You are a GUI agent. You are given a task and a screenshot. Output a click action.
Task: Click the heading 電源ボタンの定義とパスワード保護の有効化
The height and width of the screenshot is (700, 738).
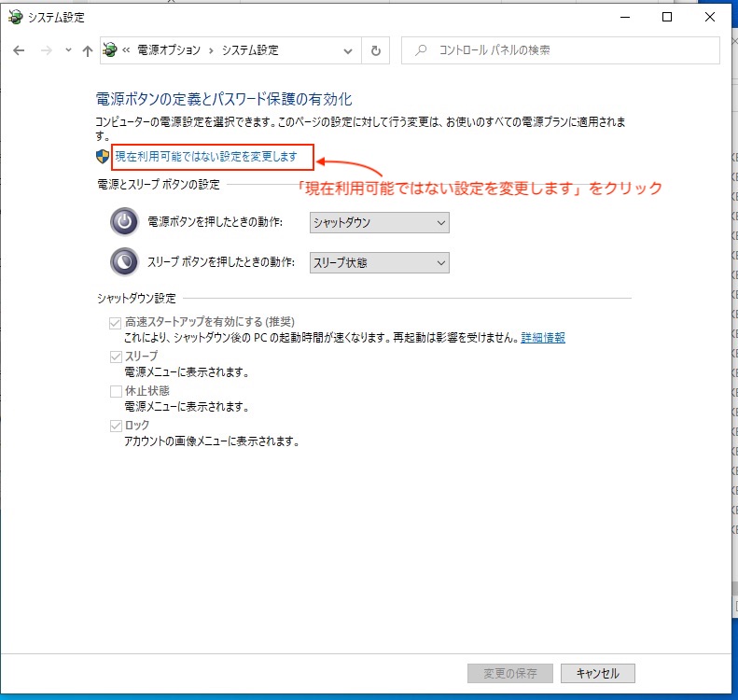[x=224, y=99]
